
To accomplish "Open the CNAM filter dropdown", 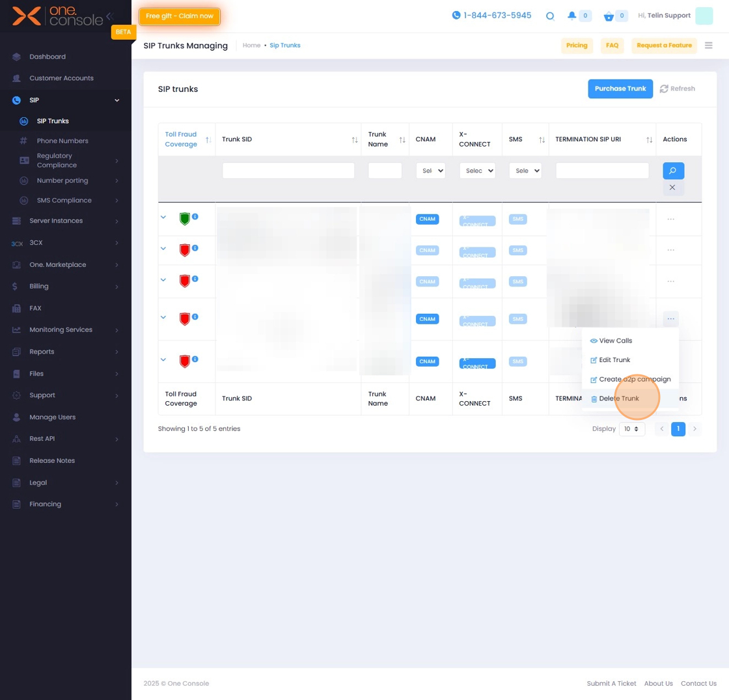I will click(430, 171).
